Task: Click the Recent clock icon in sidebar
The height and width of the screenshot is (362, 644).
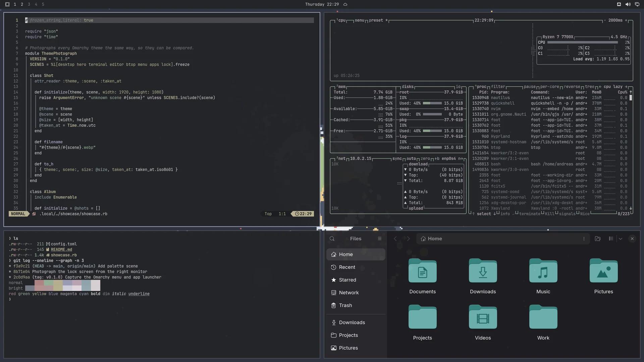Action: (x=334, y=267)
